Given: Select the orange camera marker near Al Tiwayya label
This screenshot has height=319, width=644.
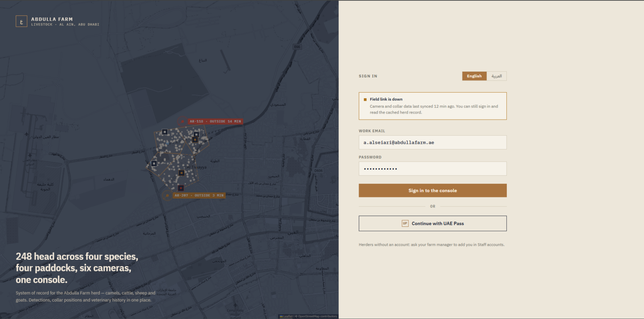Looking at the screenshot, I should click(x=182, y=173).
